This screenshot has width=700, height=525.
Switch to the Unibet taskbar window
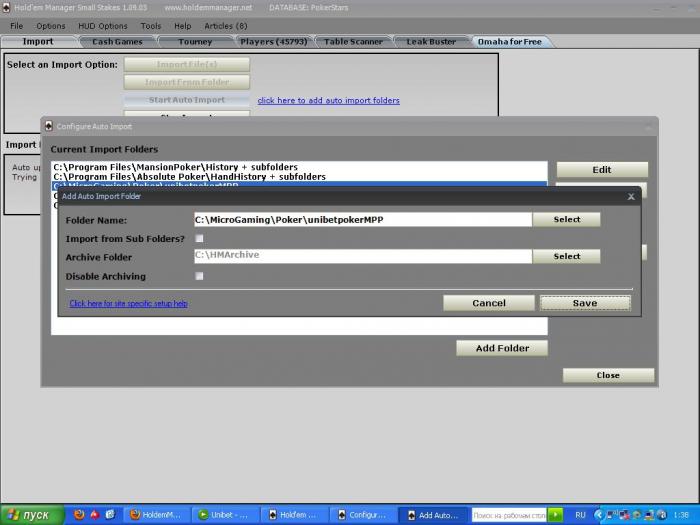[225, 515]
